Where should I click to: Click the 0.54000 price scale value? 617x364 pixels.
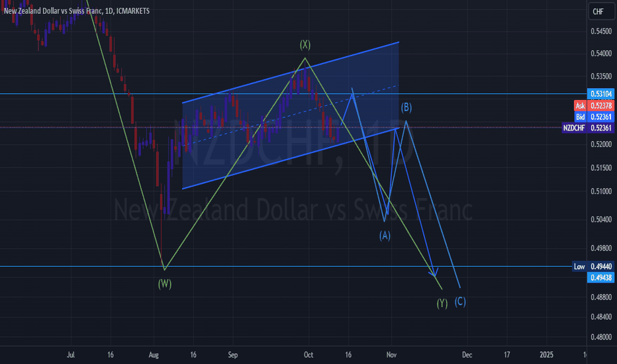pos(601,54)
